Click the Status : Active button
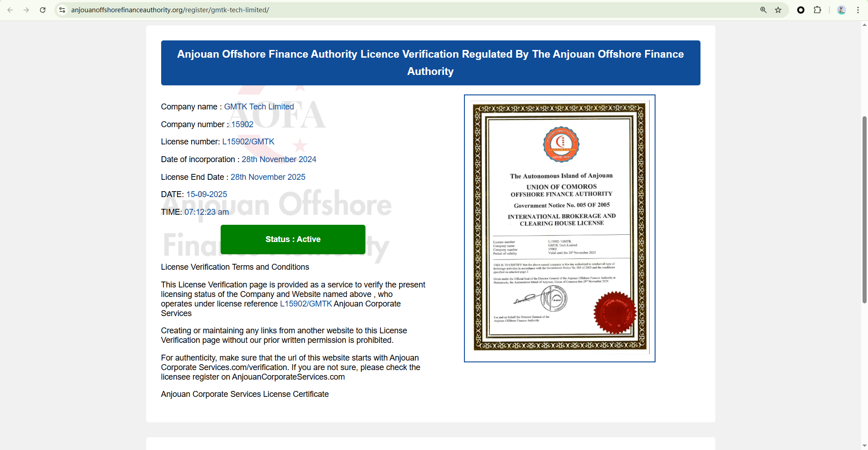This screenshot has height=450, width=868. [293, 239]
